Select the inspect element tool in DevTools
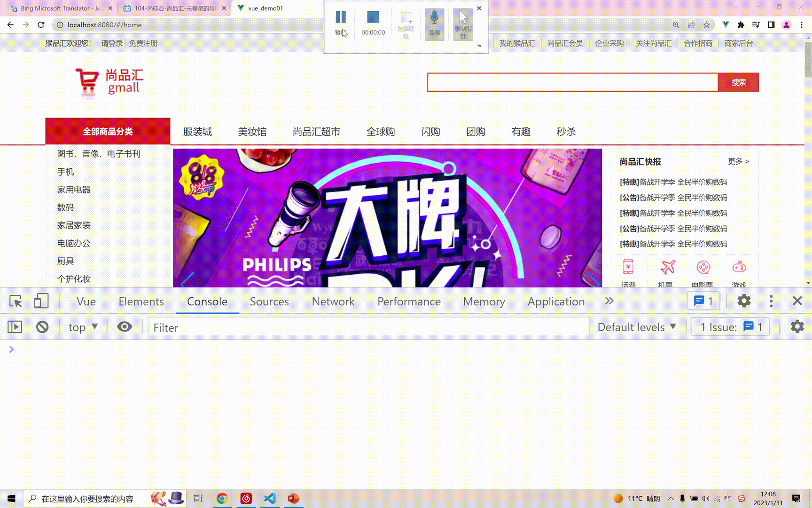Viewport: 812px width, 508px height. [16, 301]
